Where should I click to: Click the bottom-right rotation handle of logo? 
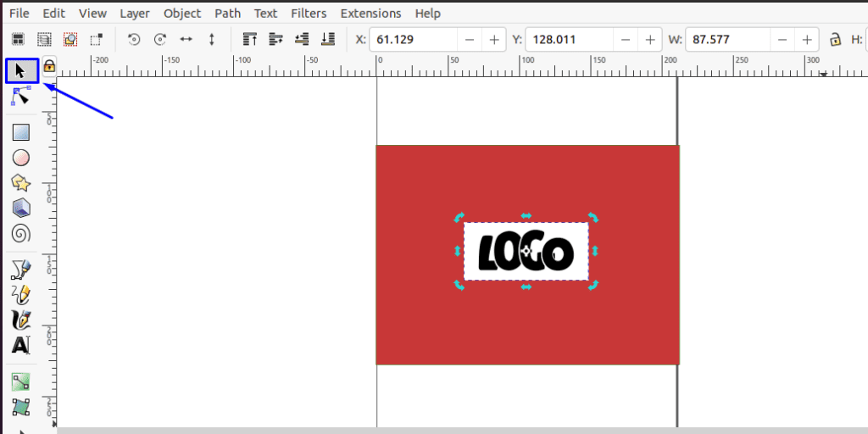click(593, 286)
